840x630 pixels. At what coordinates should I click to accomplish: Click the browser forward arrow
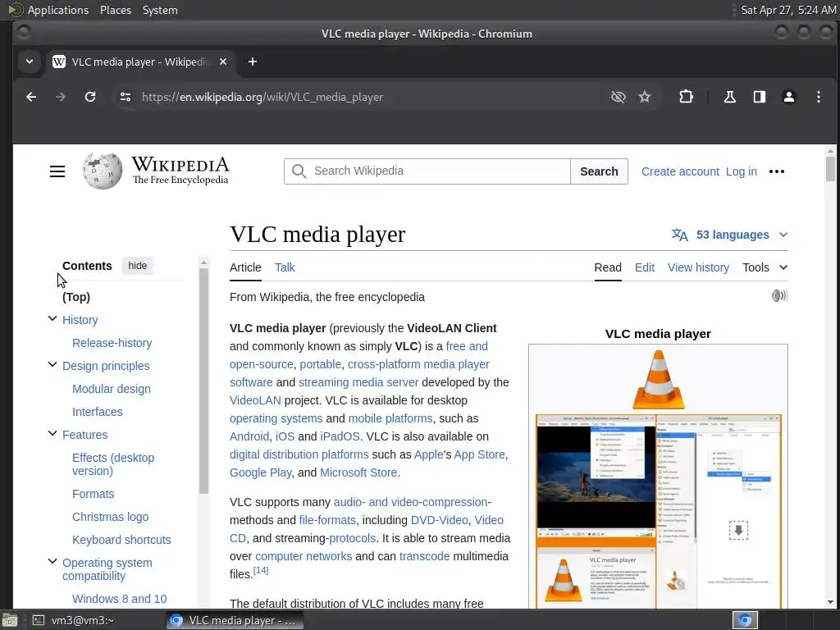click(x=61, y=97)
